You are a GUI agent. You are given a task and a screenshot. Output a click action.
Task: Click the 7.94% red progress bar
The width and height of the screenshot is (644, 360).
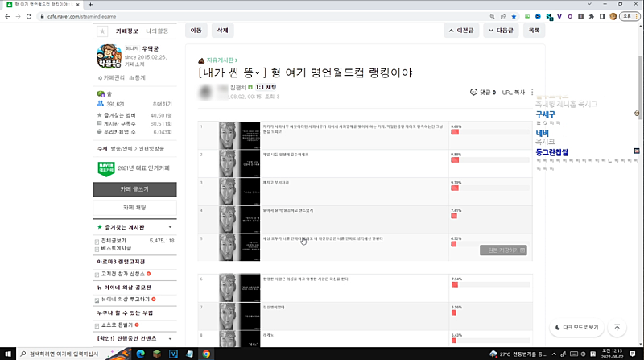455,284
